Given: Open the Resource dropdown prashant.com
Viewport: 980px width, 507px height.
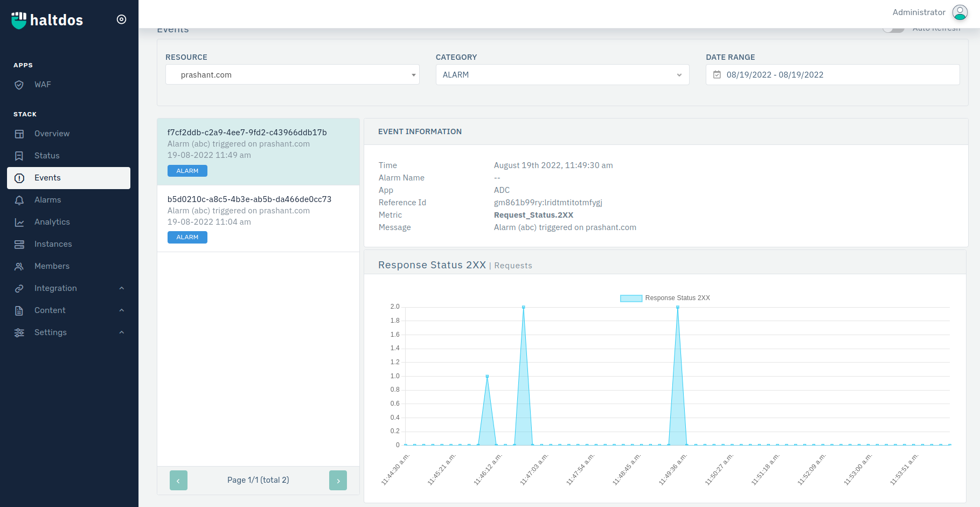Looking at the screenshot, I should click(x=293, y=74).
